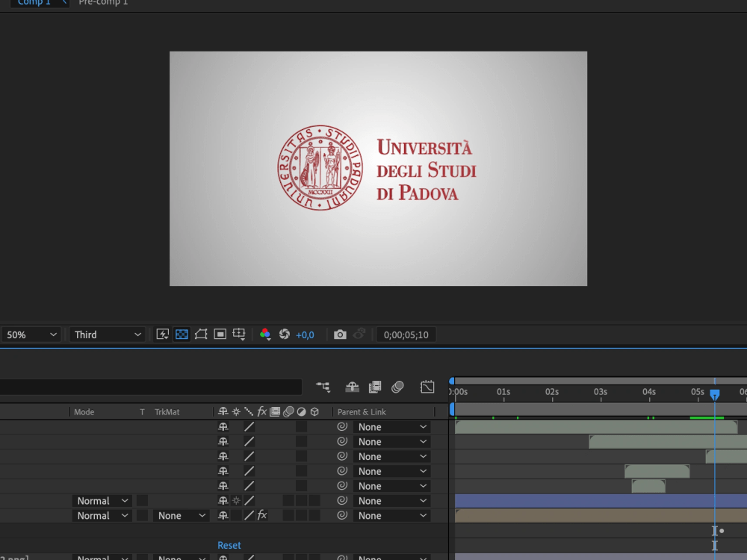Toggle Collapse Transformations sun switch on the blue layer row

(236, 500)
